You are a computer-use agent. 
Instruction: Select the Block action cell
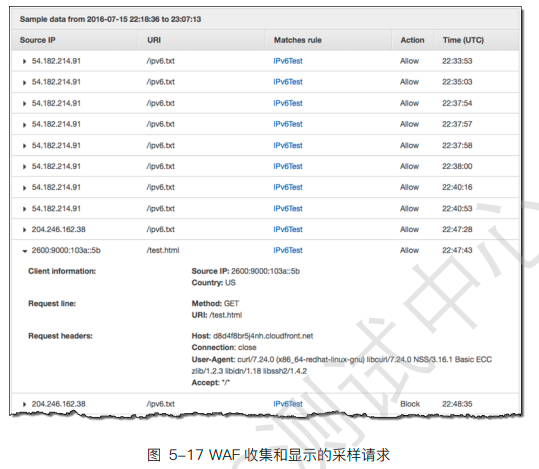(410, 404)
